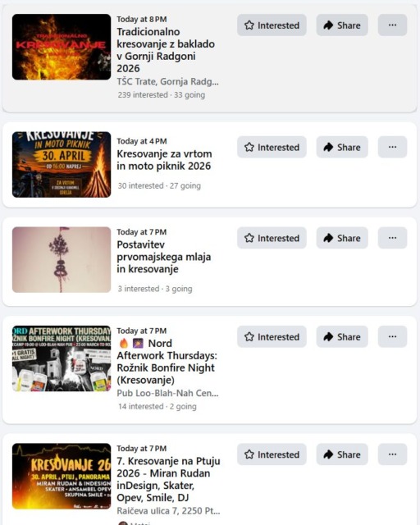The height and width of the screenshot is (525, 420).
Task: Open more options for Gornja Radgona event
Action: [393, 25]
